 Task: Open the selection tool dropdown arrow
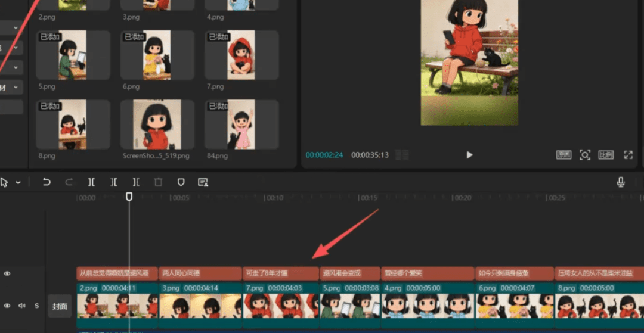[18, 182]
